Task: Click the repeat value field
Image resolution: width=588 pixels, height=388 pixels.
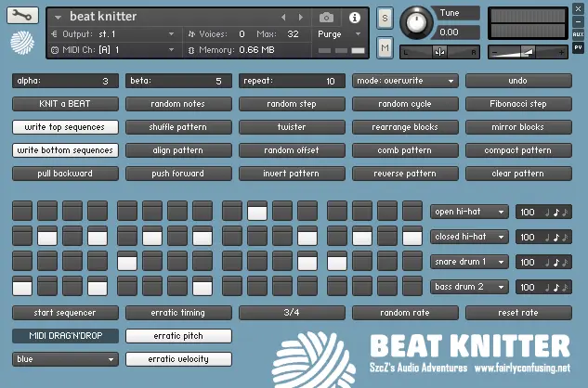Action: tap(292, 81)
